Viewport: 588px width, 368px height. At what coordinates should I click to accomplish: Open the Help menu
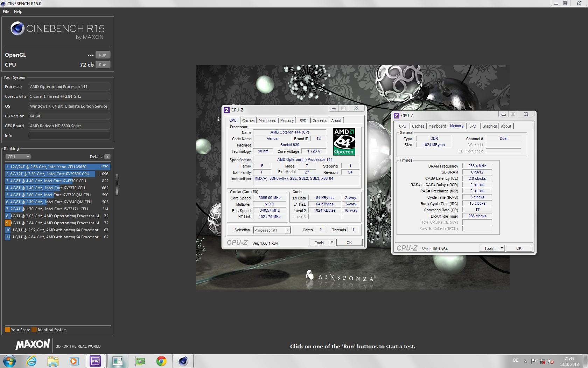coord(18,12)
